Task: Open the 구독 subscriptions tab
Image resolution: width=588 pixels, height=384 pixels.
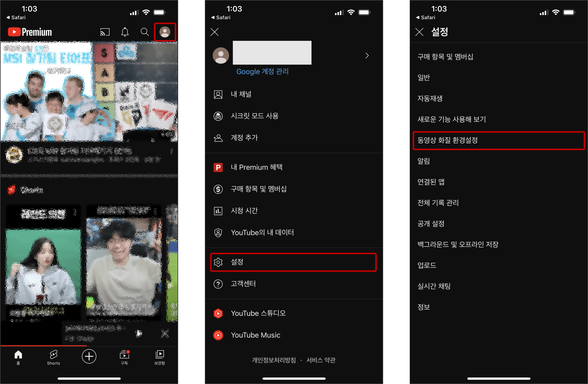Action: pos(124,357)
